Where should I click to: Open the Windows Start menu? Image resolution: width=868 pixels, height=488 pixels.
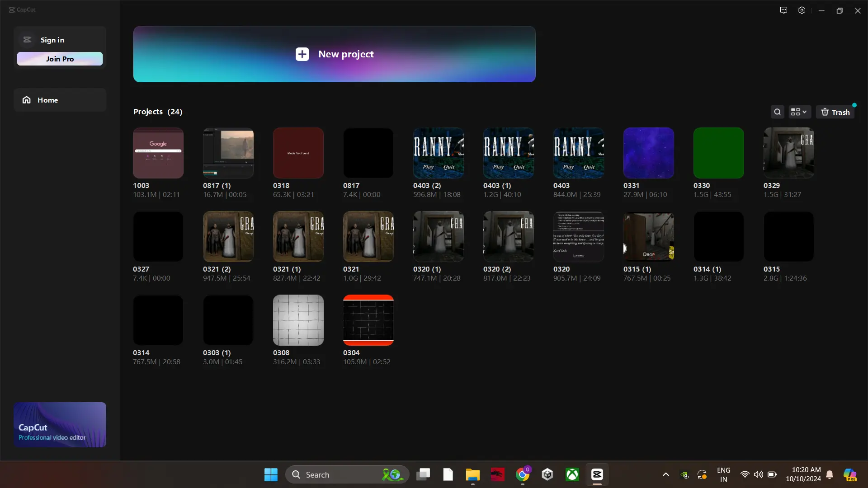(271, 474)
